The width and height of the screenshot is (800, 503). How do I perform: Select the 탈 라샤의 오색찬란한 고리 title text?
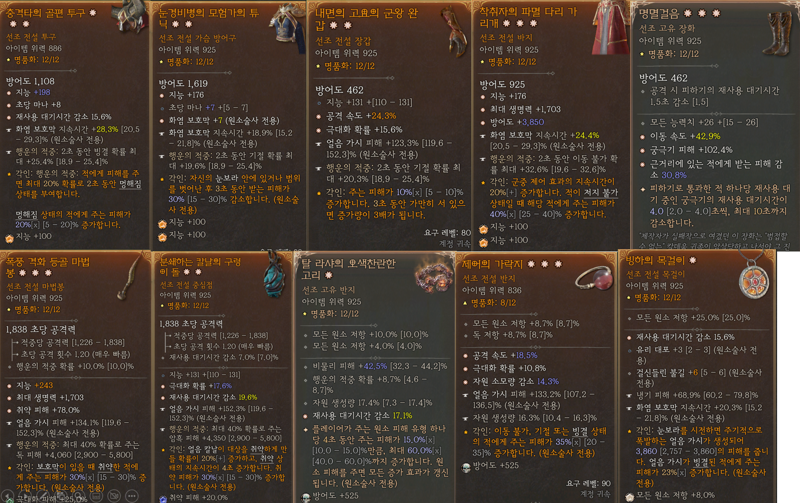[x=348, y=269]
